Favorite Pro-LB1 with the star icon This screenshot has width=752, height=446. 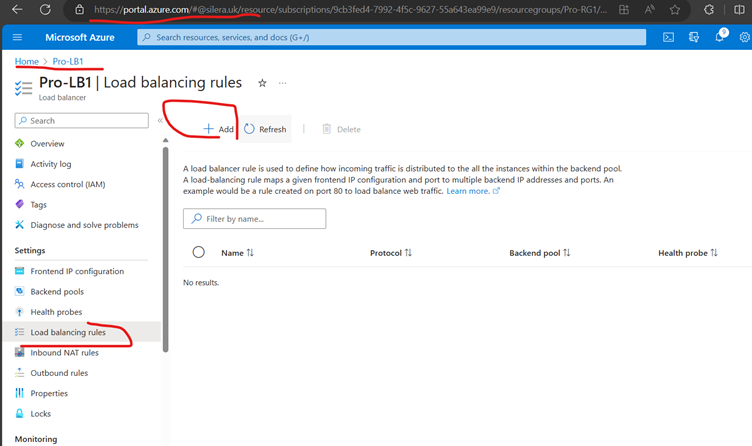click(263, 83)
